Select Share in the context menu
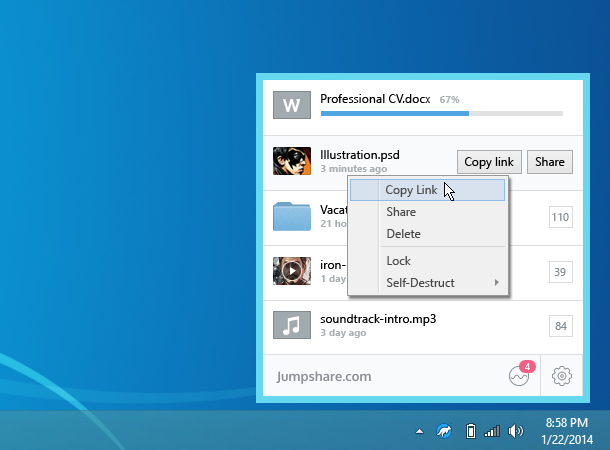 tap(401, 212)
